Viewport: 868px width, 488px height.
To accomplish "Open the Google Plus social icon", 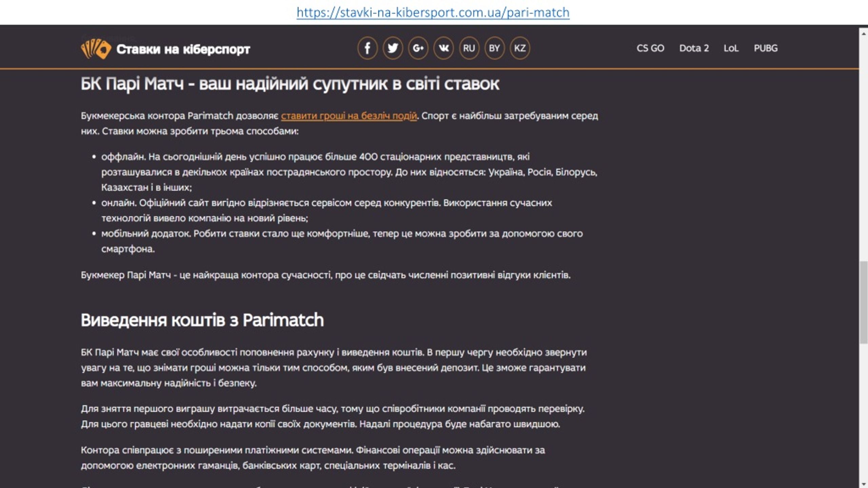I will click(418, 48).
